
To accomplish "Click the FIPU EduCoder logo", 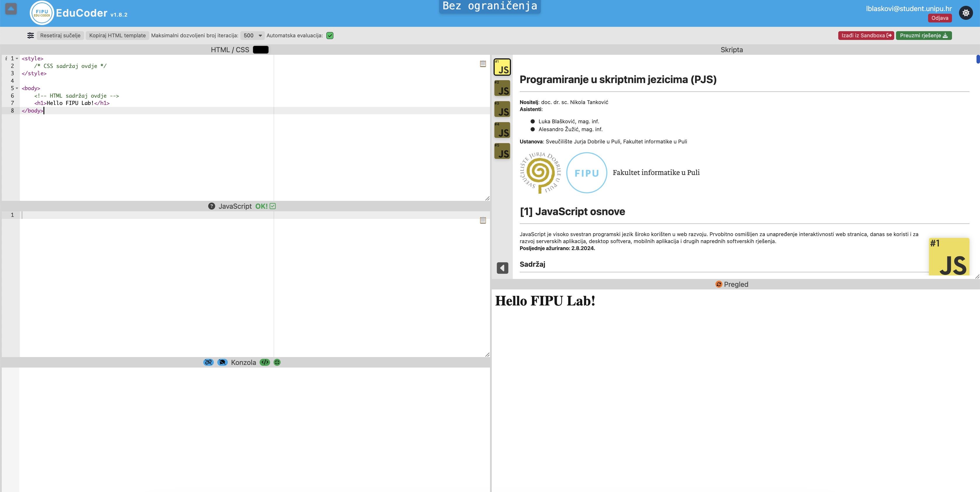I will point(42,13).
